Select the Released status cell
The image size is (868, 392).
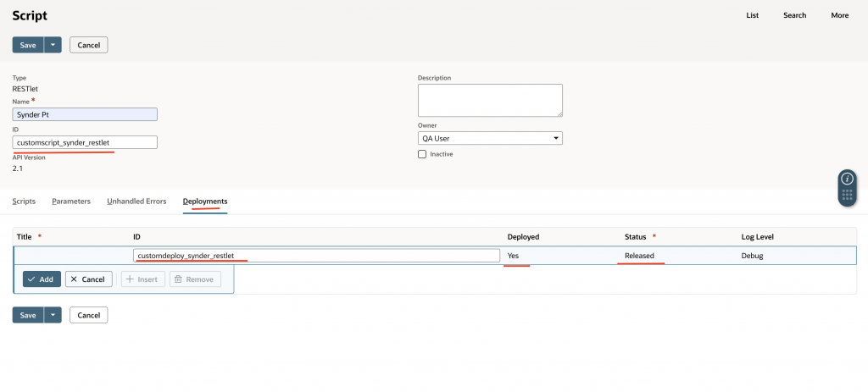[639, 255]
